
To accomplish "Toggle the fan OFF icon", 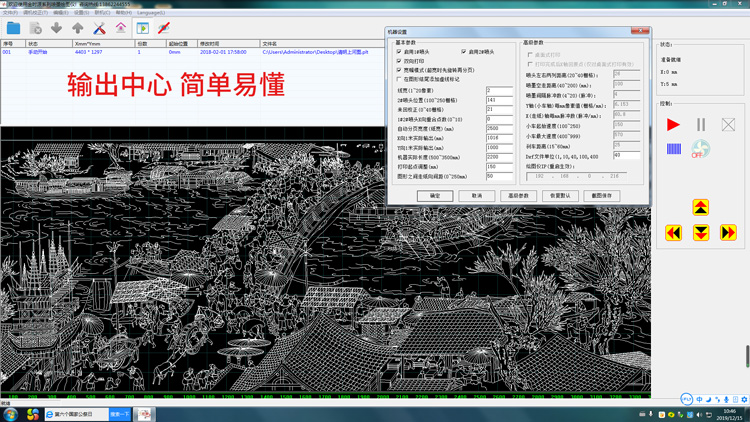I will click(x=700, y=149).
